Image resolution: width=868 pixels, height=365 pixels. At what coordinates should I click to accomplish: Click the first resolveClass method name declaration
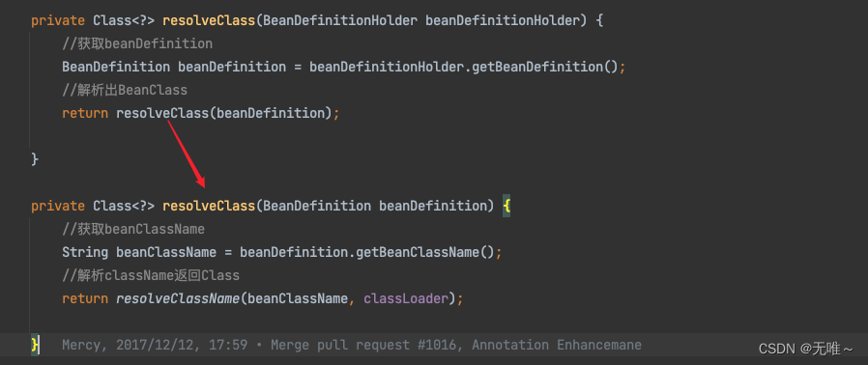[209, 20]
